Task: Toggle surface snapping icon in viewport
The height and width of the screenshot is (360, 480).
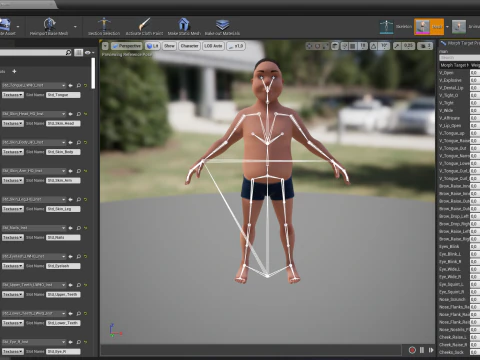Action: [345, 46]
